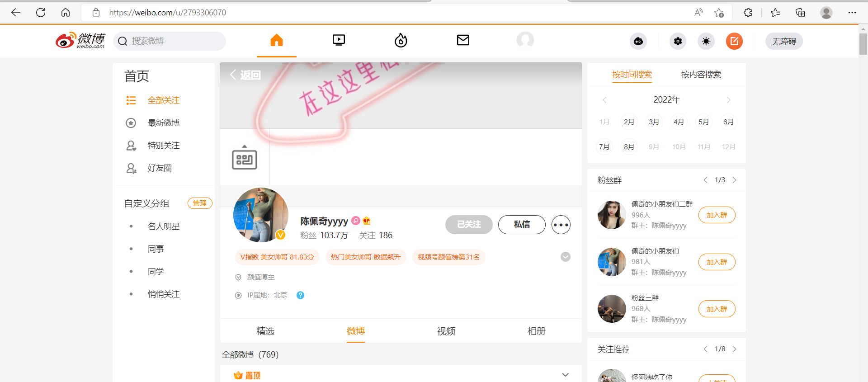
Task: Open the Weibo home feed icon
Action: point(276,41)
